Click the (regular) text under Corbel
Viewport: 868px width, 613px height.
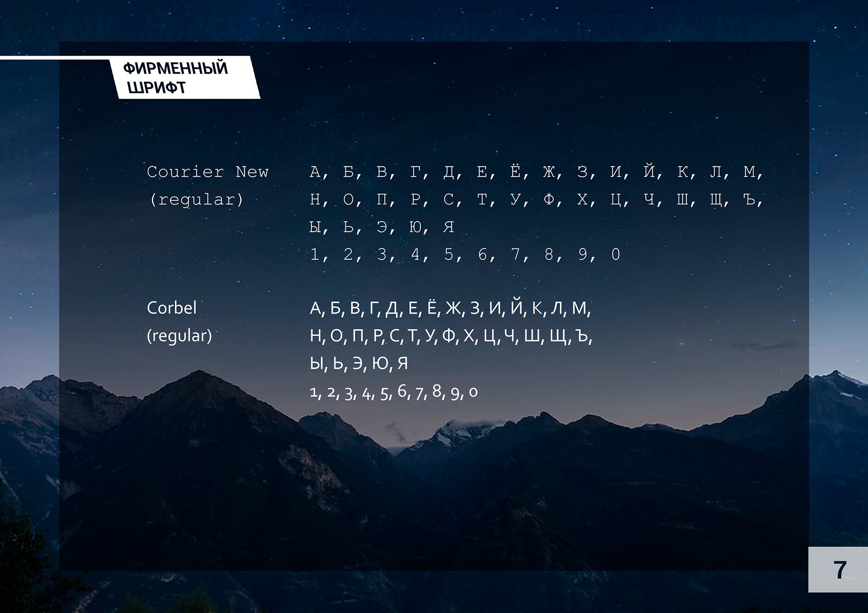[179, 336]
